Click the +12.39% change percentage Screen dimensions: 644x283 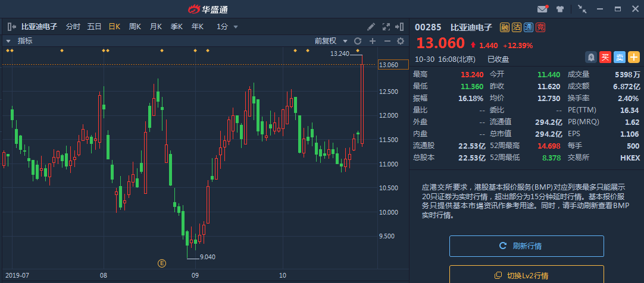[x=517, y=46]
